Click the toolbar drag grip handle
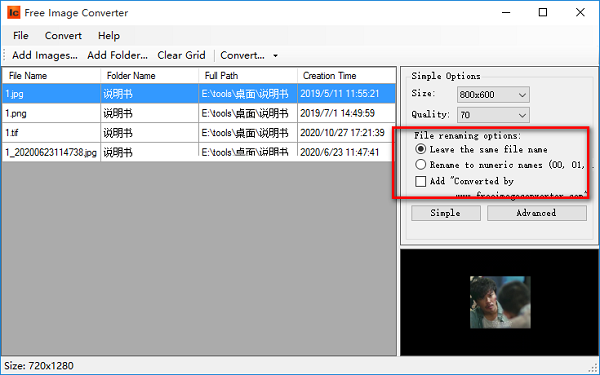 [x=5, y=55]
